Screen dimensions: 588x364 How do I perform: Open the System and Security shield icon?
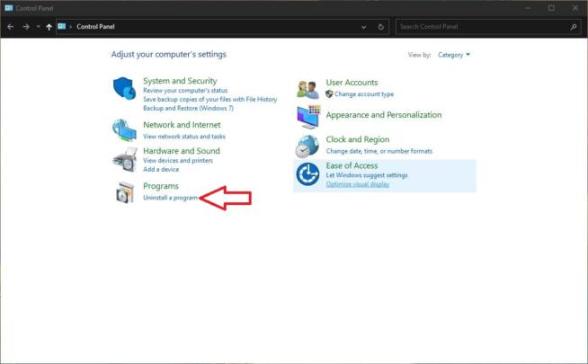124,88
